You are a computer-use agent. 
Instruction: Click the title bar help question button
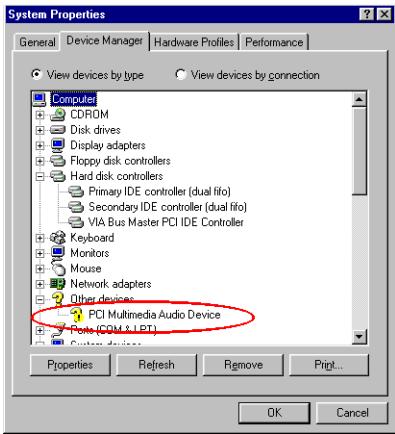[367, 14]
